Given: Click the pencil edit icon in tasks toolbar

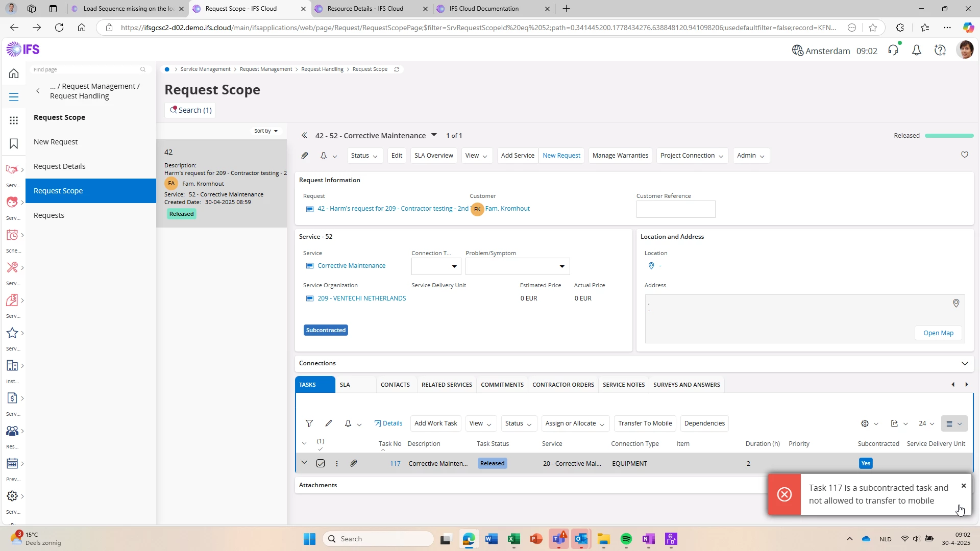Looking at the screenshot, I should 329,423.
